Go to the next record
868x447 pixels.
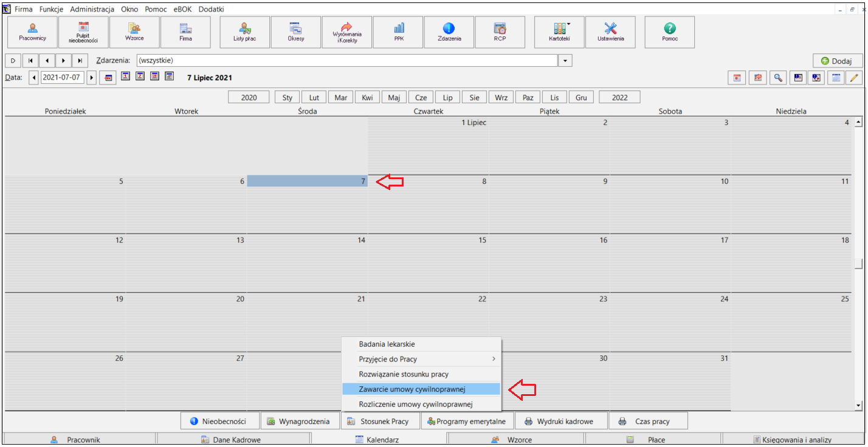pos(63,61)
